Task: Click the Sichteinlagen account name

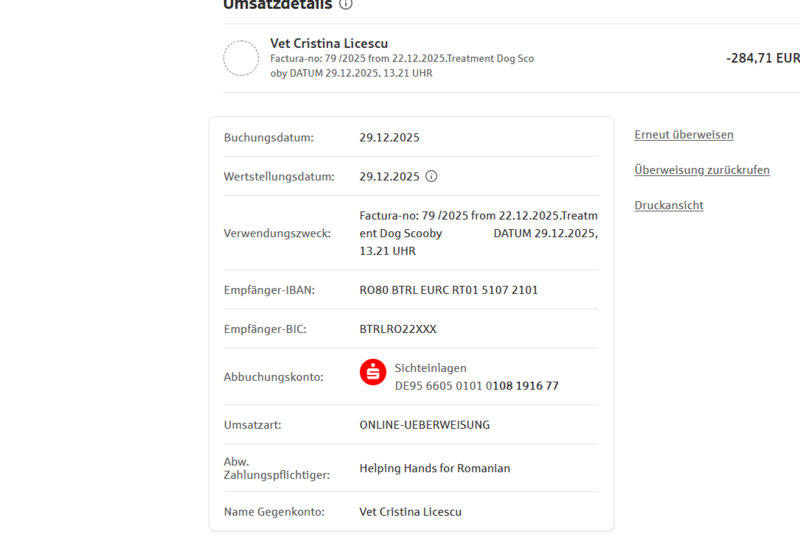Action: pyautogui.click(x=430, y=368)
